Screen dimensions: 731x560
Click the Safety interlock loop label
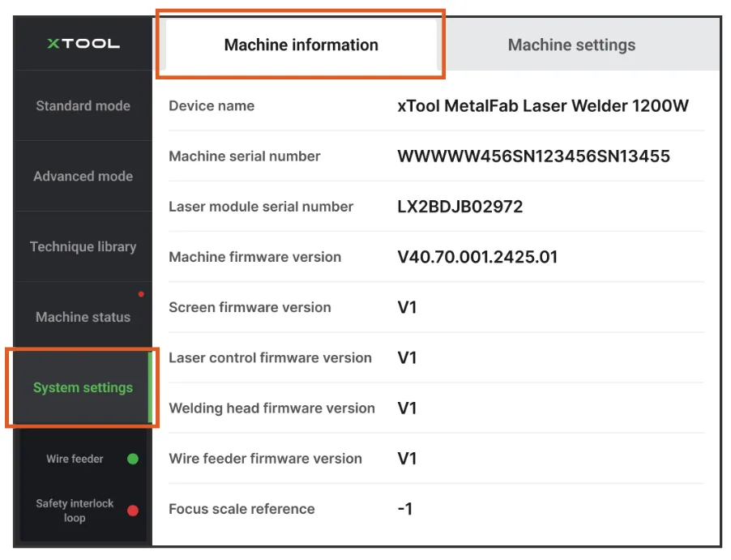(x=75, y=511)
